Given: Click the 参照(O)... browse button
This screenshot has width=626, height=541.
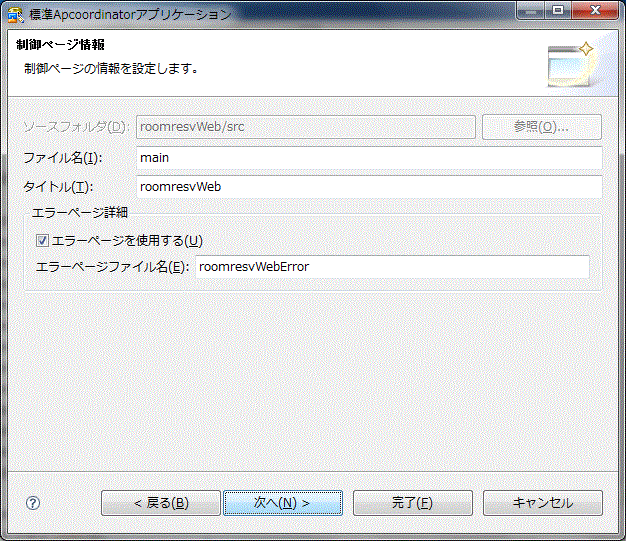Looking at the screenshot, I should [542, 127].
